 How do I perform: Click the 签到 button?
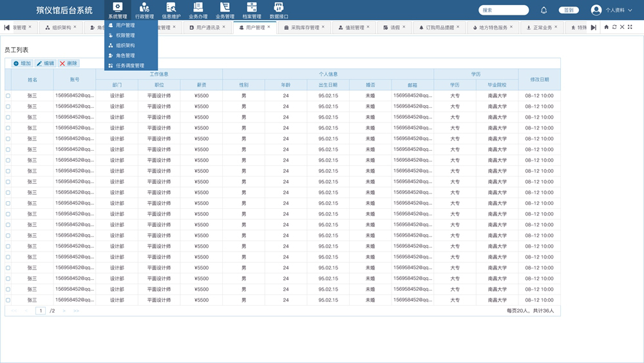click(568, 10)
